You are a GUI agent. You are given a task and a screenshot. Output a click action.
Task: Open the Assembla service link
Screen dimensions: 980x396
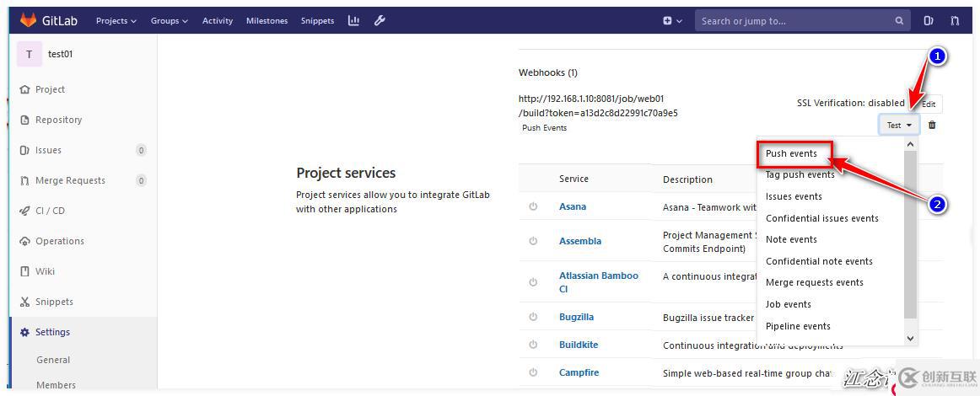(x=580, y=241)
